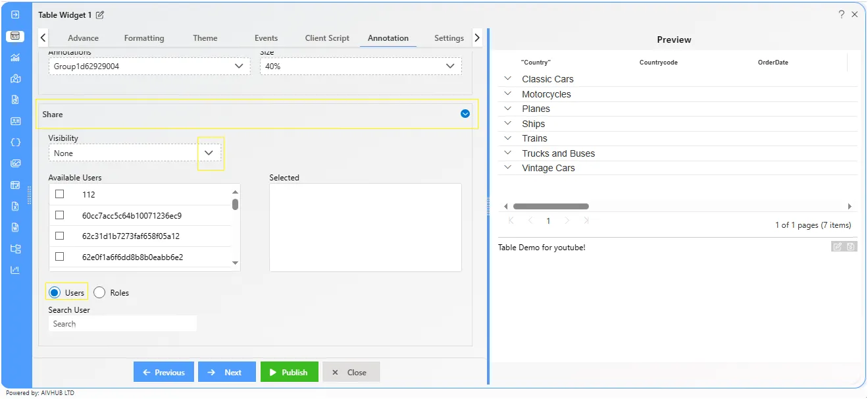Click the save annotation icon in preview
868x399 pixels.
(x=850, y=247)
